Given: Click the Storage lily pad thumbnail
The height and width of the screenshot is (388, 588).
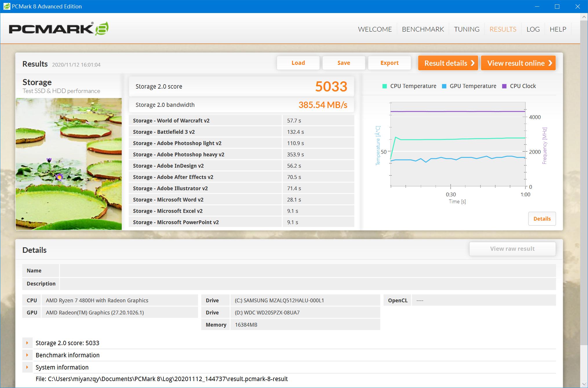Looking at the screenshot, I should (x=69, y=164).
